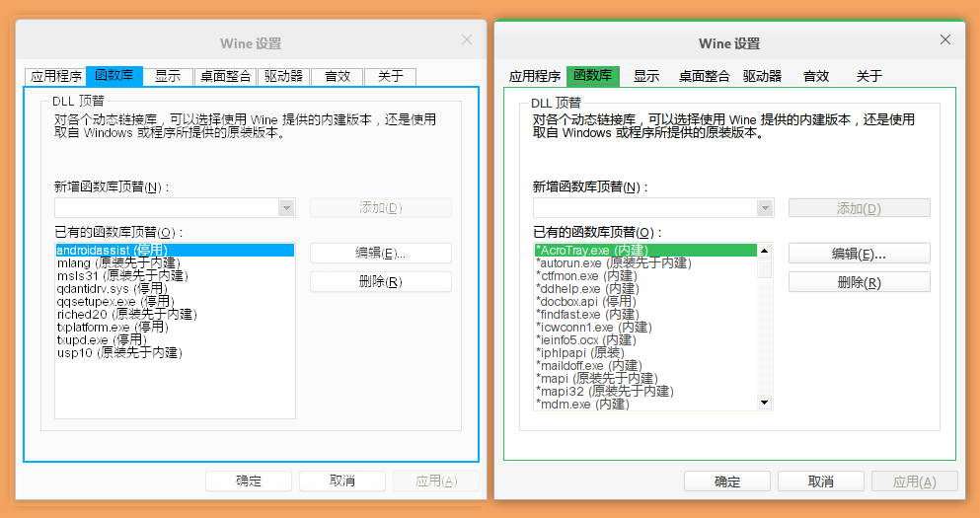Confirm with 确定 in left window
980x518 pixels.
click(x=249, y=481)
